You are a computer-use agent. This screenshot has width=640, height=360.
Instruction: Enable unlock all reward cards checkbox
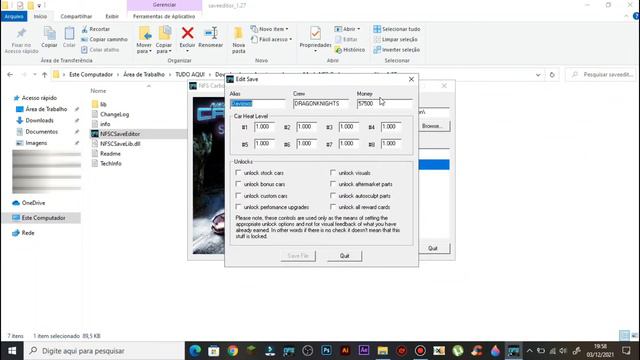click(x=333, y=207)
